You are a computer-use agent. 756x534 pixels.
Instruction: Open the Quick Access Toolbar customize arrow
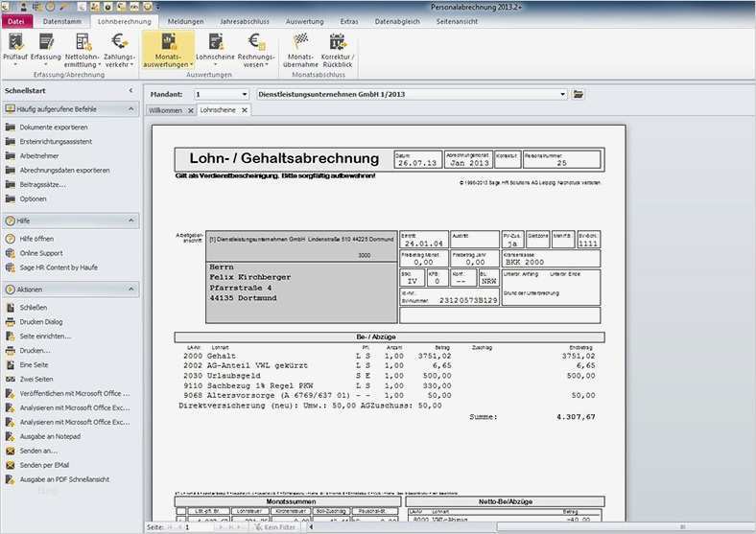(157, 7)
